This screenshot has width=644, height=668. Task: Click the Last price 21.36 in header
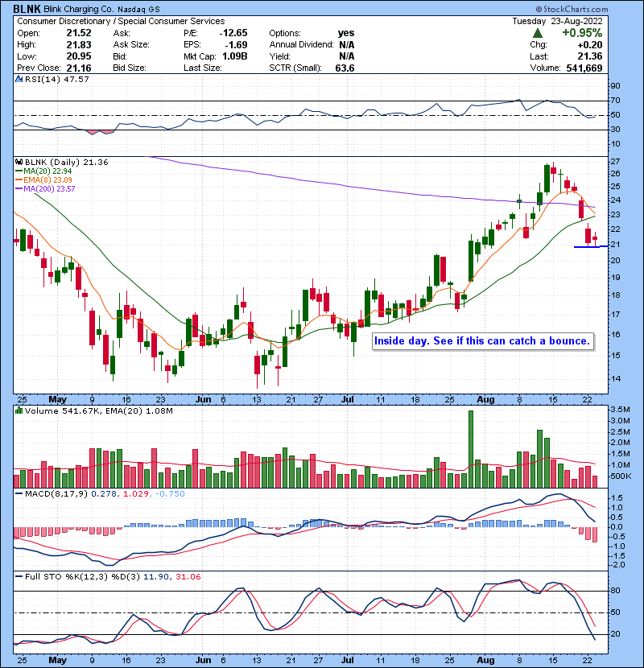pos(590,56)
